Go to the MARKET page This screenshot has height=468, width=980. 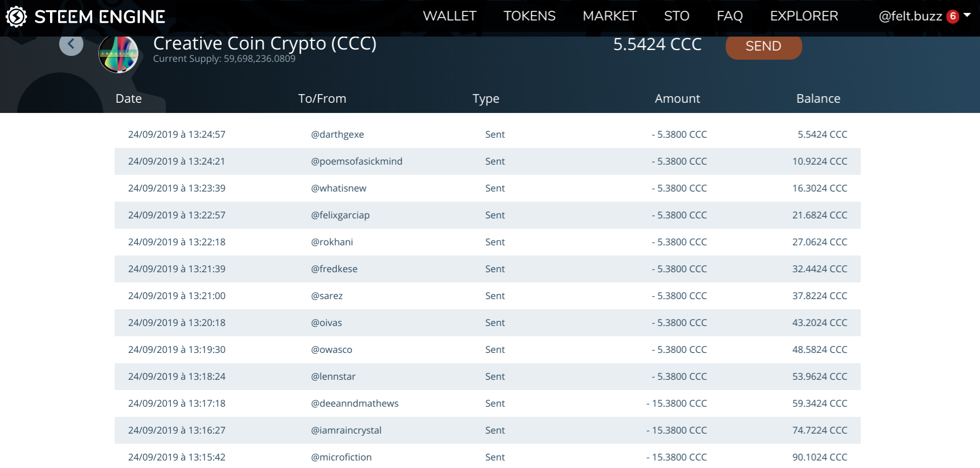(610, 16)
